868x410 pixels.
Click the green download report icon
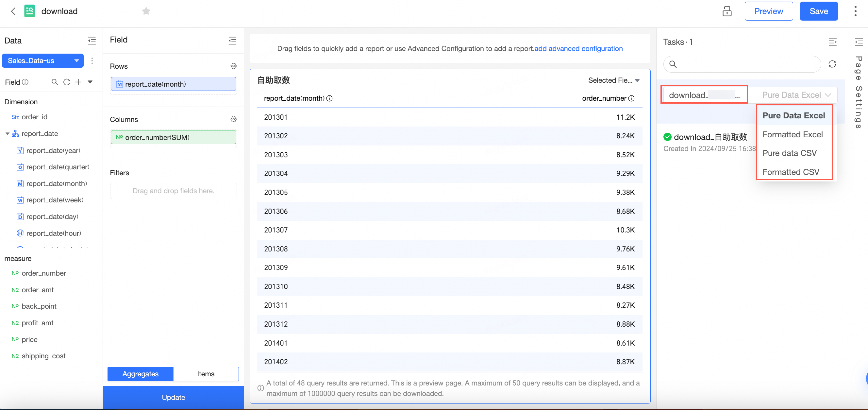pyautogui.click(x=30, y=11)
